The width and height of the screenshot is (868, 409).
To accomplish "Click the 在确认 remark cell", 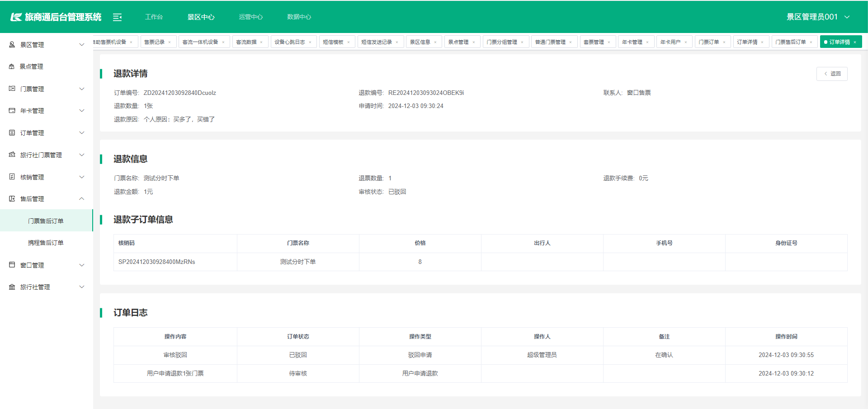I will (664, 355).
